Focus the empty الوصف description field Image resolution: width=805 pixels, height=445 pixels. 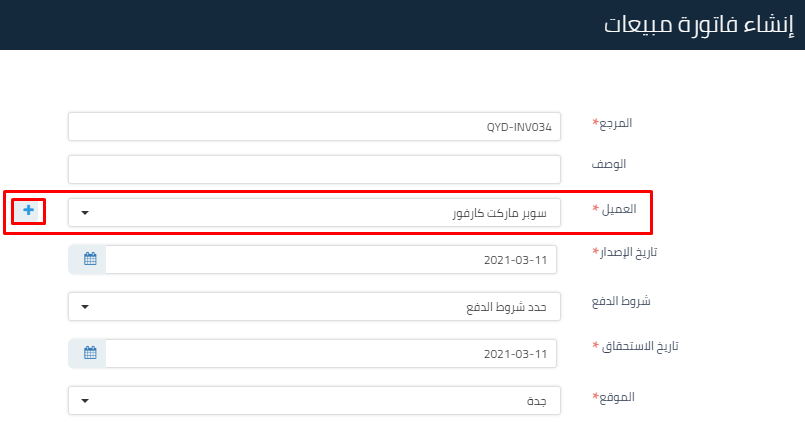tap(315, 169)
